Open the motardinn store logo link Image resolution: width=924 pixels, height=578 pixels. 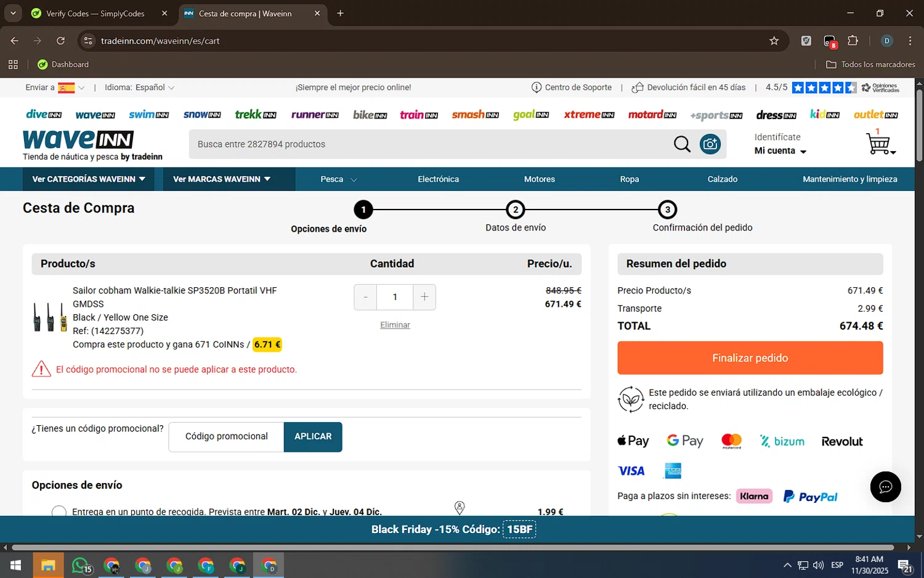pos(652,115)
